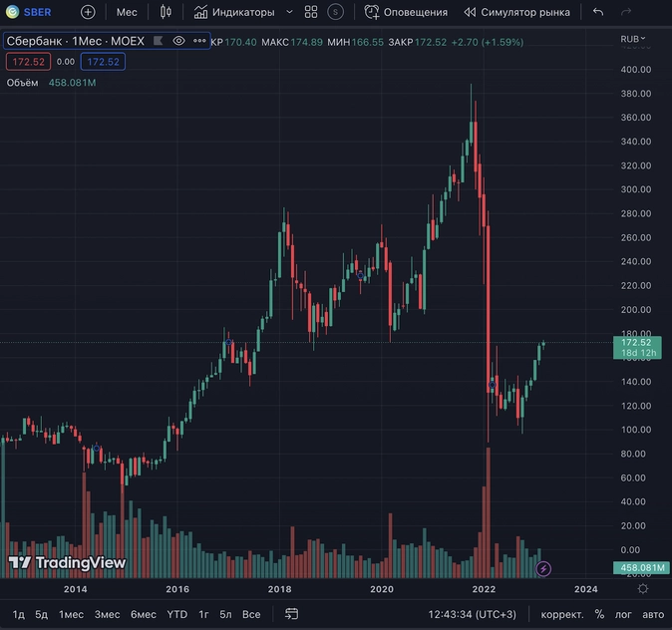Toggle the авто auto scale
The width and height of the screenshot is (672, 630).
click(653, 615)
